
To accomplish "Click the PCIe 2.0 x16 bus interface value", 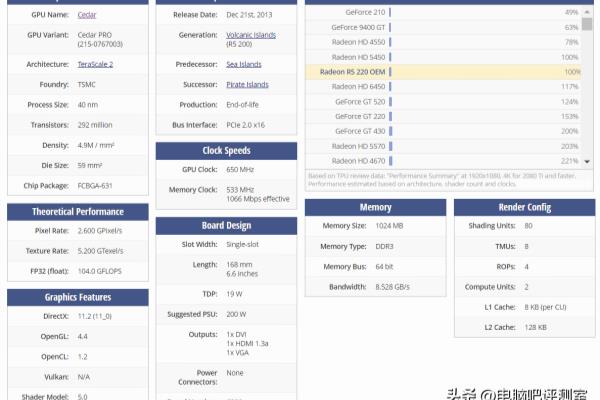I will click(245, 125).
